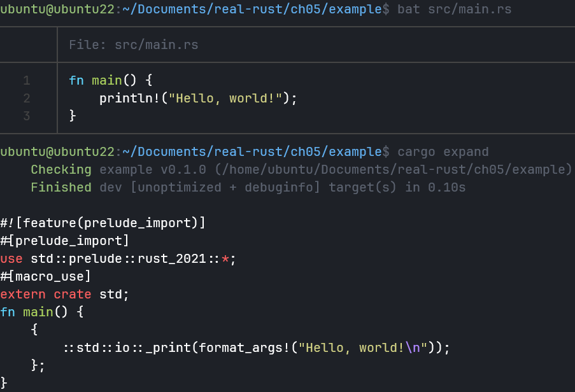Click the 'cargo expand' command text
Viewport: 575px width, 392px height.
click(x=443, y=152)
